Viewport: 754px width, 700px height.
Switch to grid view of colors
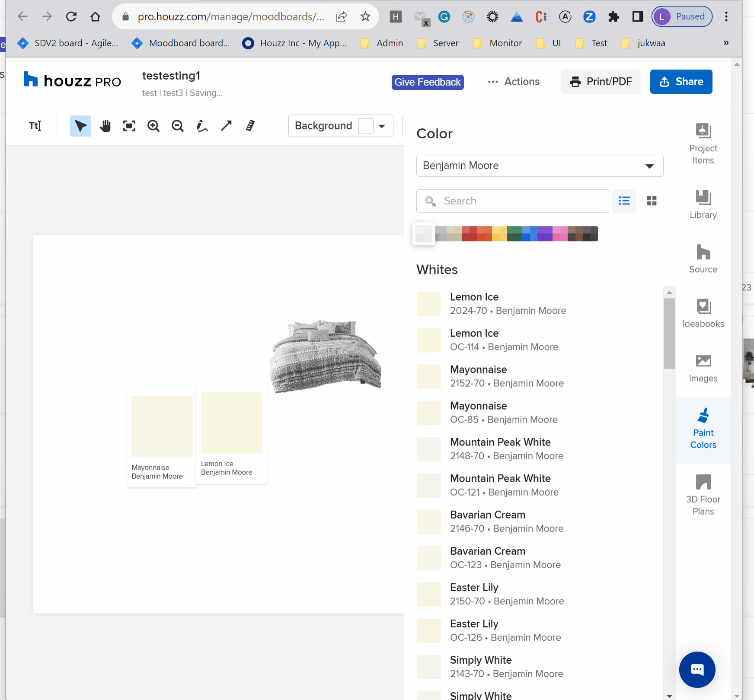[x=652, y=201]
